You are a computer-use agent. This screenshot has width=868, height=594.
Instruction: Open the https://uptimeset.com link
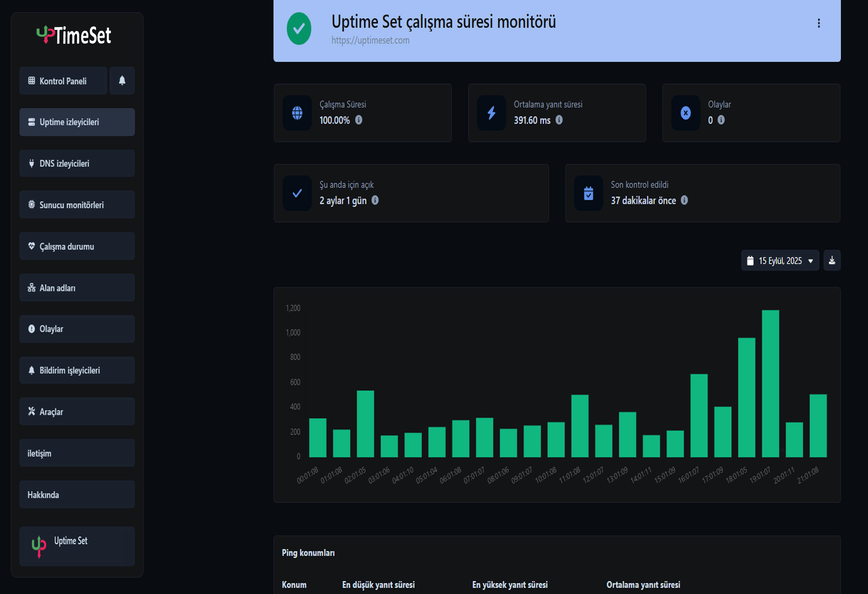pos(370,40)
